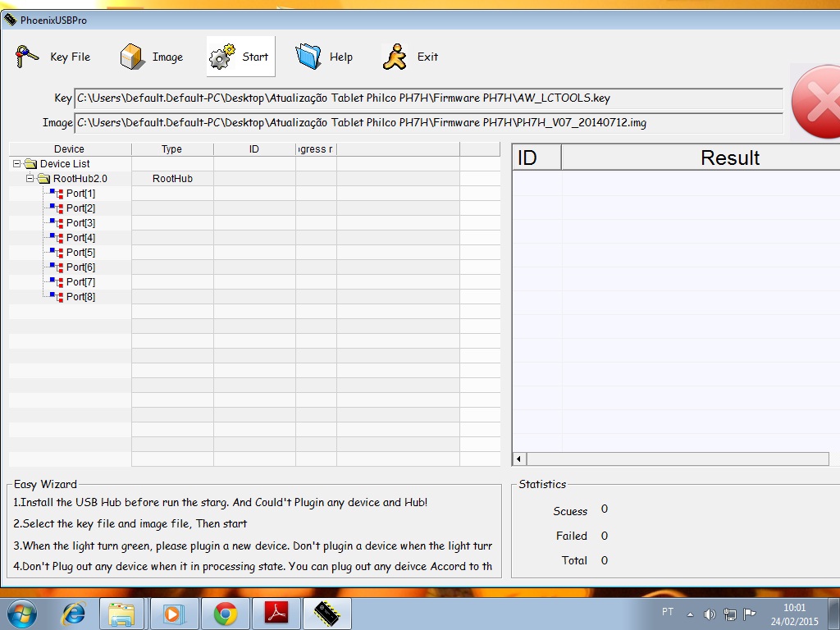Screen dimensions: 840x630
Task: Select the Port[1] USB icon
Action: pos(57,194)
